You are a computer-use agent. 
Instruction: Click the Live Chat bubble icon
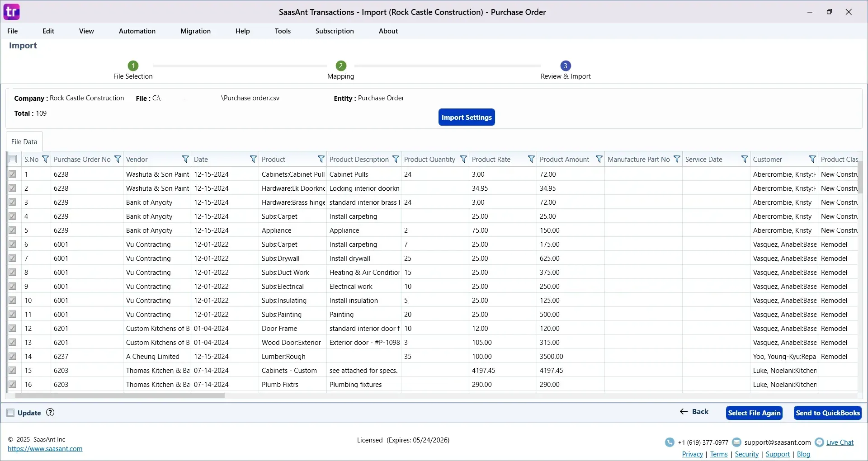tap(819, 442)
